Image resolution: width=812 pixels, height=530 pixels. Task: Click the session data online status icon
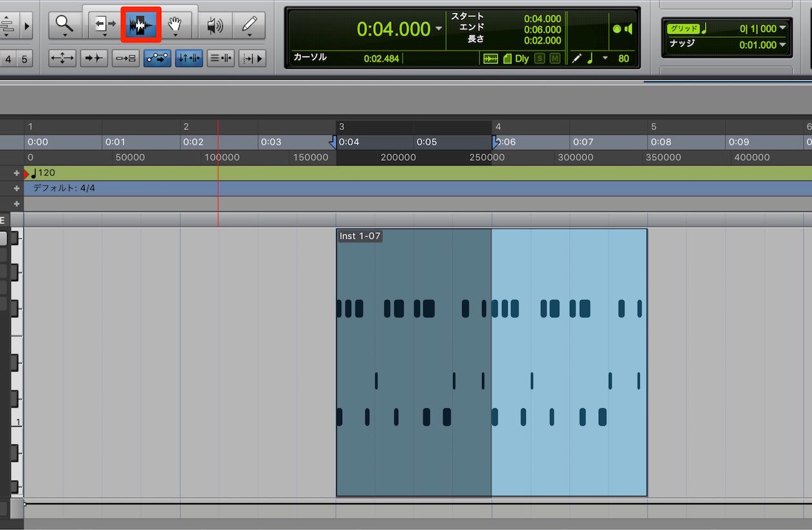point(507,59)
